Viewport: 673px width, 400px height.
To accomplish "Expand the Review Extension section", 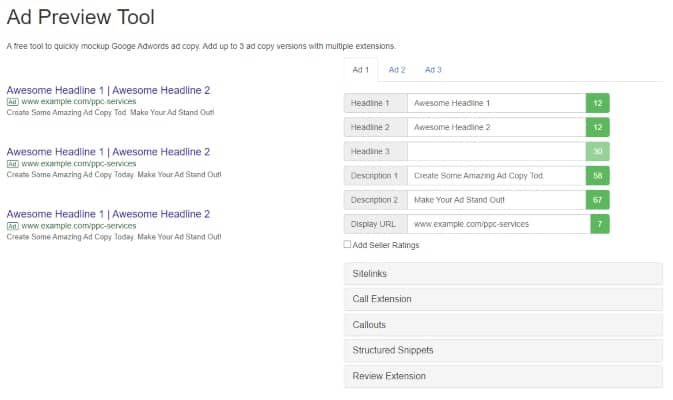I will tap(503, 376).
